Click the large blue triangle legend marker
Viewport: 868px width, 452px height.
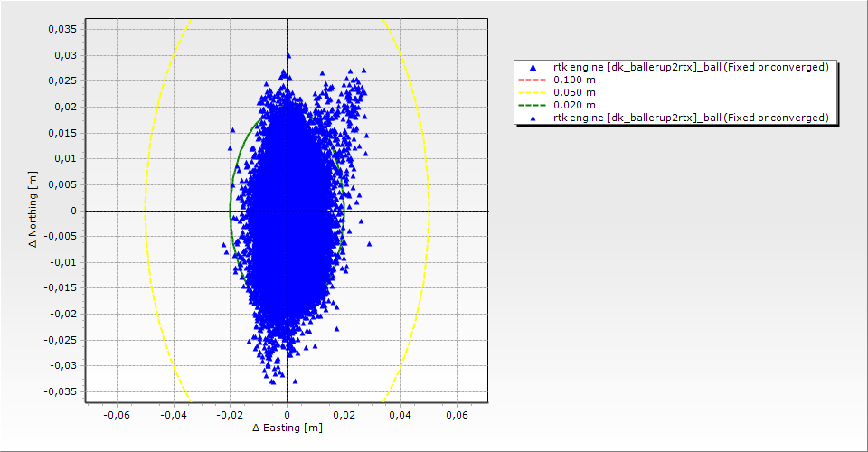pos(533,68)
